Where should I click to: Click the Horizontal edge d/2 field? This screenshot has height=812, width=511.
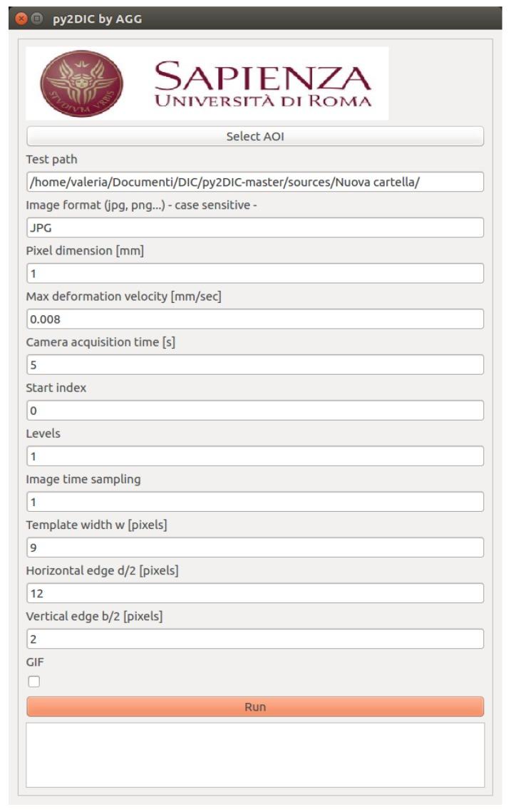coord(255,592)
